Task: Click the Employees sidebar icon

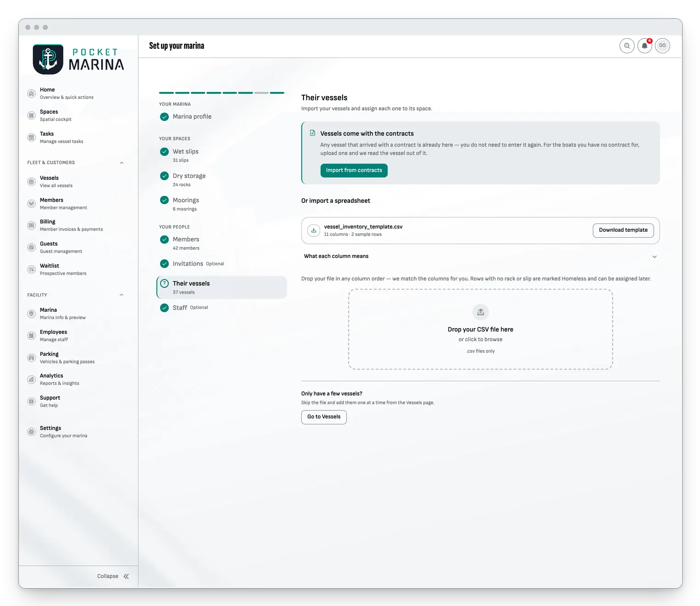Action: coord(31,336)
